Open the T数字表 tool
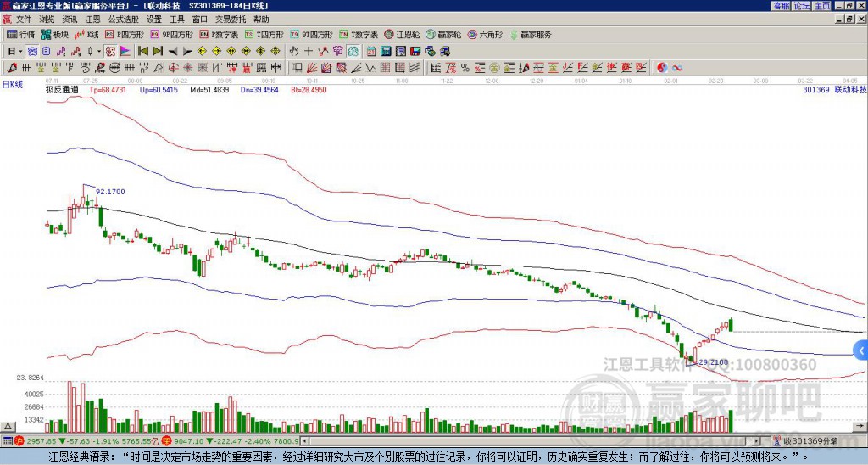Screen dimensions: 868x465 (359, 34)
